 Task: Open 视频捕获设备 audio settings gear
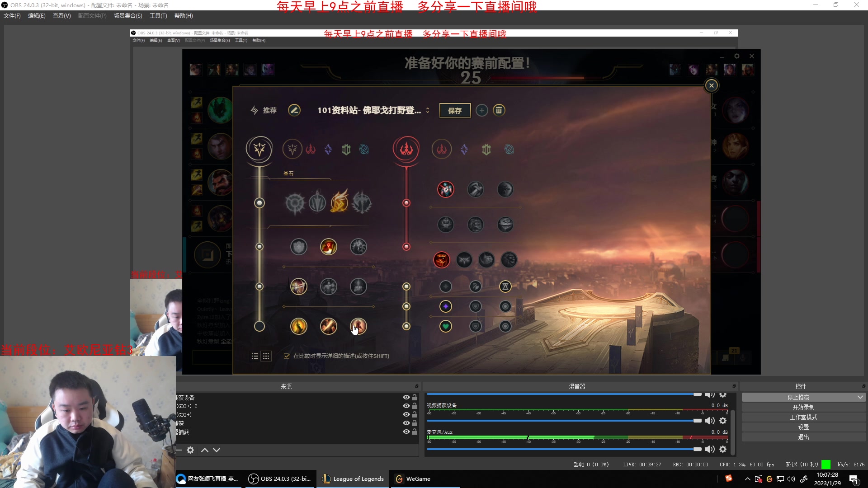coord(723,421)
